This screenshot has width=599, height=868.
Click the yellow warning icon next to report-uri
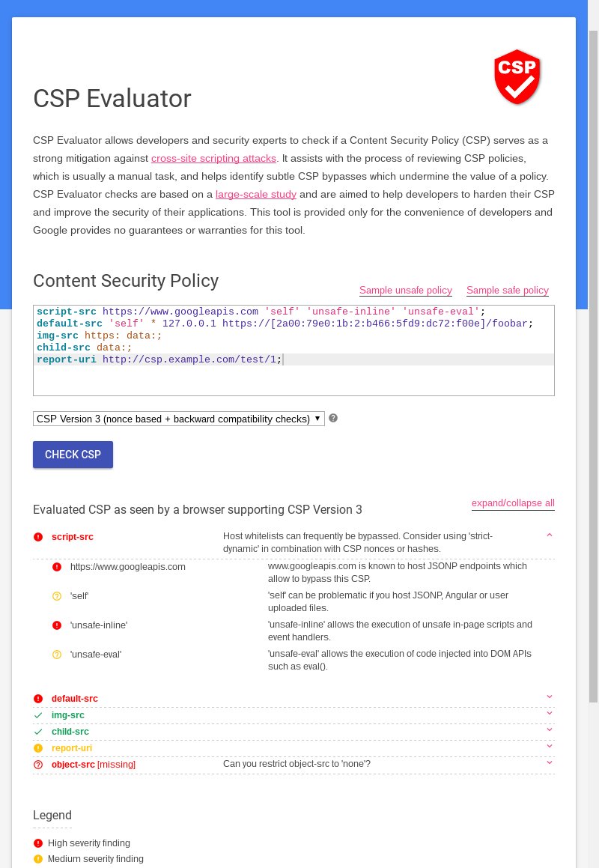tap(38, 748)
